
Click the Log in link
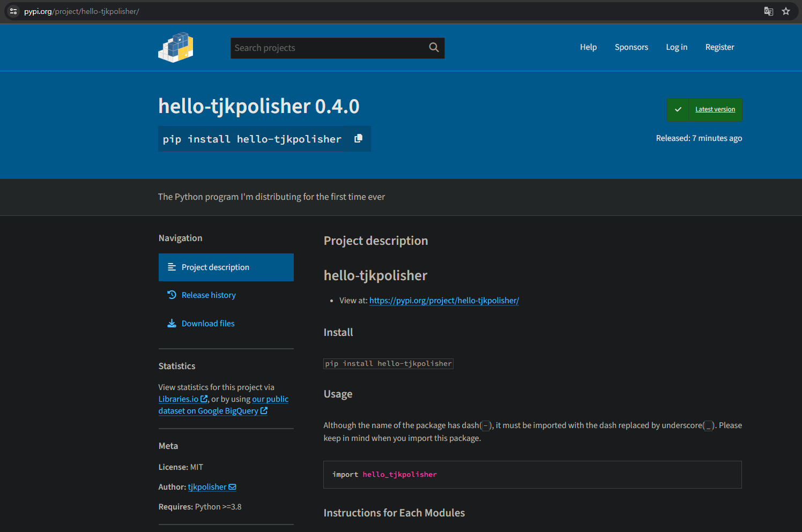click(677, 47)
